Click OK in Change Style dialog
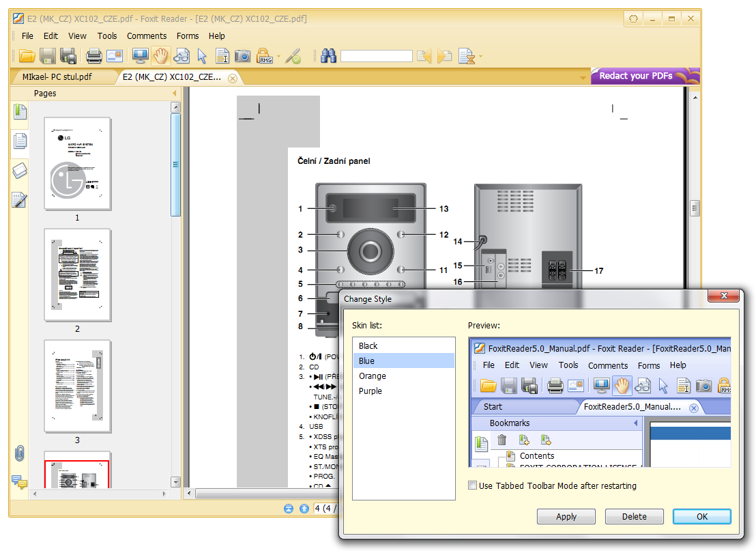Screen dimensions: 756x551 click(702, 516)
